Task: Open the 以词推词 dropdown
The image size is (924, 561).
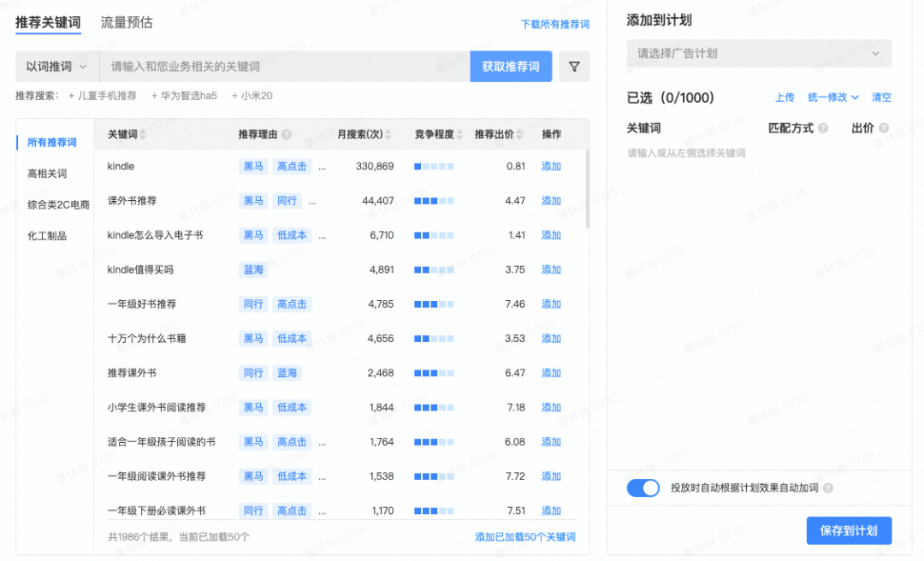Action: coord(56,67)
